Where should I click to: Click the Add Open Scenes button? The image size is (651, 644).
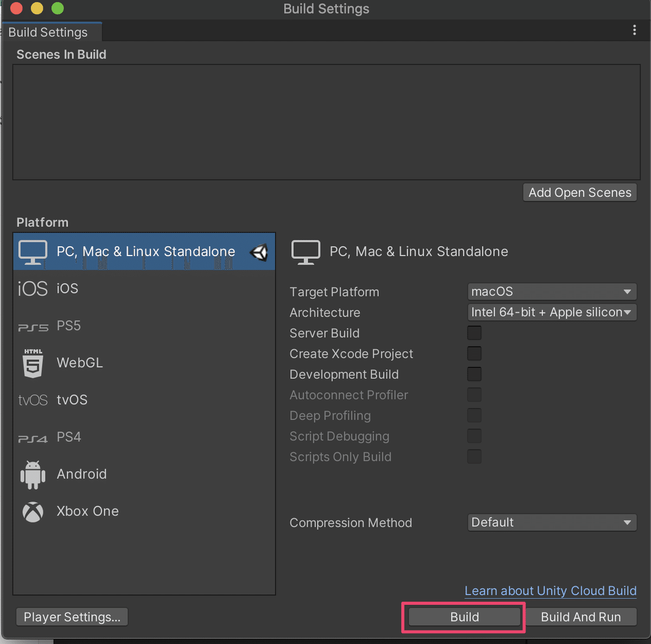coord(580,193)
